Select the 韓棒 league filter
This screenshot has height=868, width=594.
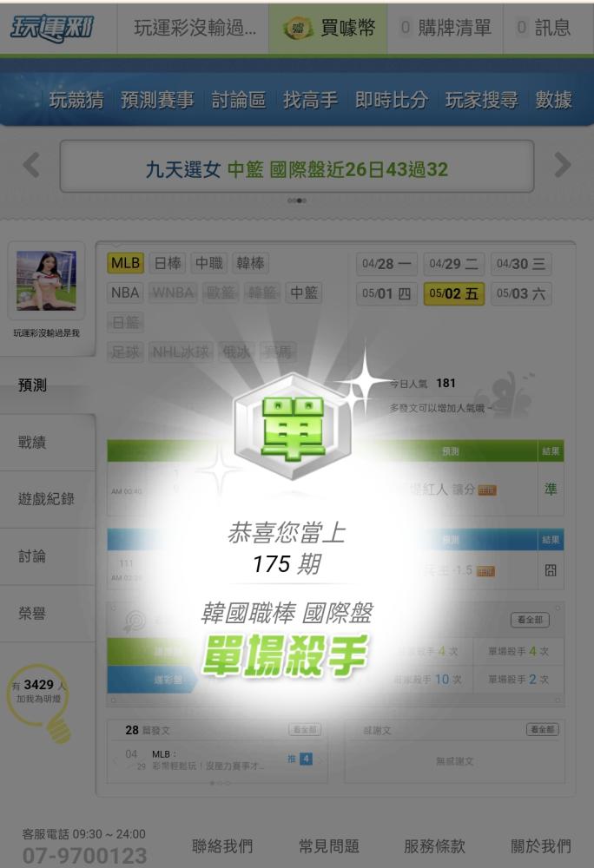point(250,263)
